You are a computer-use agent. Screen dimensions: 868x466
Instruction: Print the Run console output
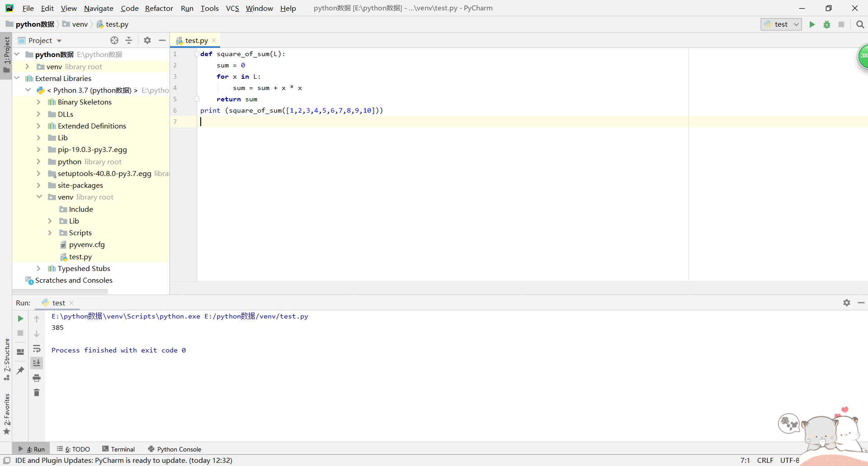click(37, 378)
